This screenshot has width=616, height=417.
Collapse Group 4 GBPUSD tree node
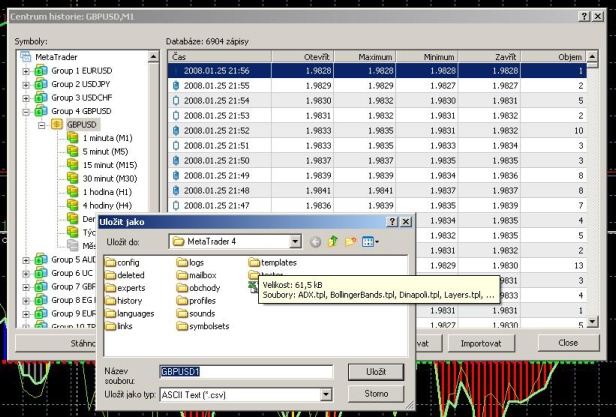pos(27,111)
